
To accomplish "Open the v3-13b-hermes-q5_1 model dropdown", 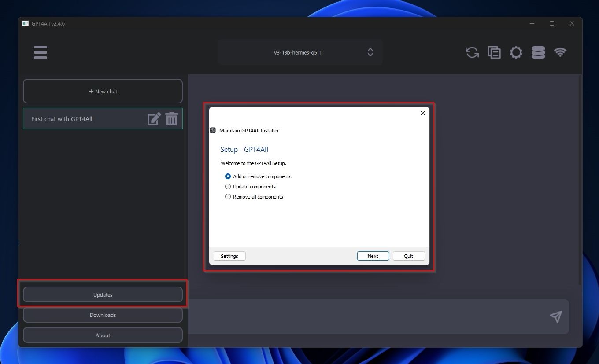I will coord(298,52).
